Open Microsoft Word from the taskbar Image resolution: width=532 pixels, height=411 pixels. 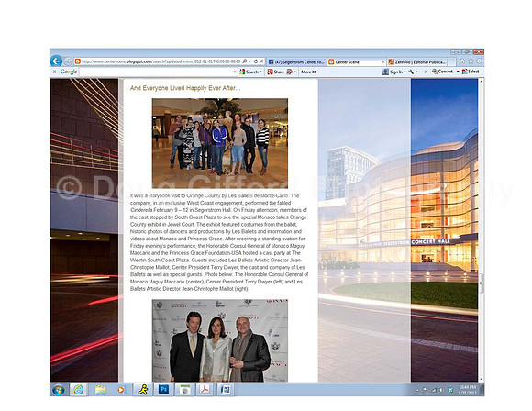226,390
